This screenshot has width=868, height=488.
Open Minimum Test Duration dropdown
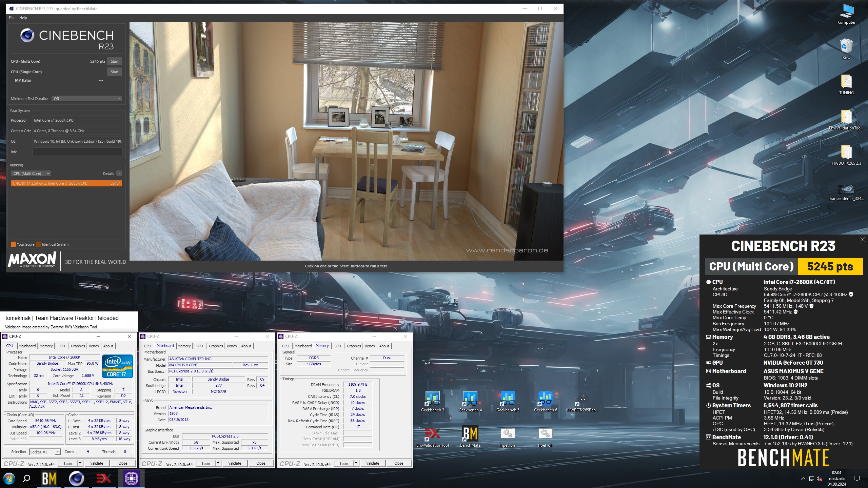[x=87, y=99]
